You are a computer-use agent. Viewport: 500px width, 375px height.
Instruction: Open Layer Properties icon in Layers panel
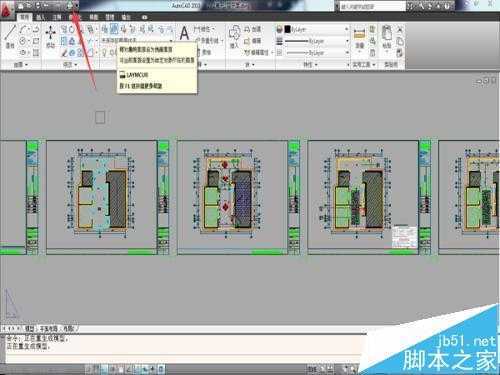[105, 29]
